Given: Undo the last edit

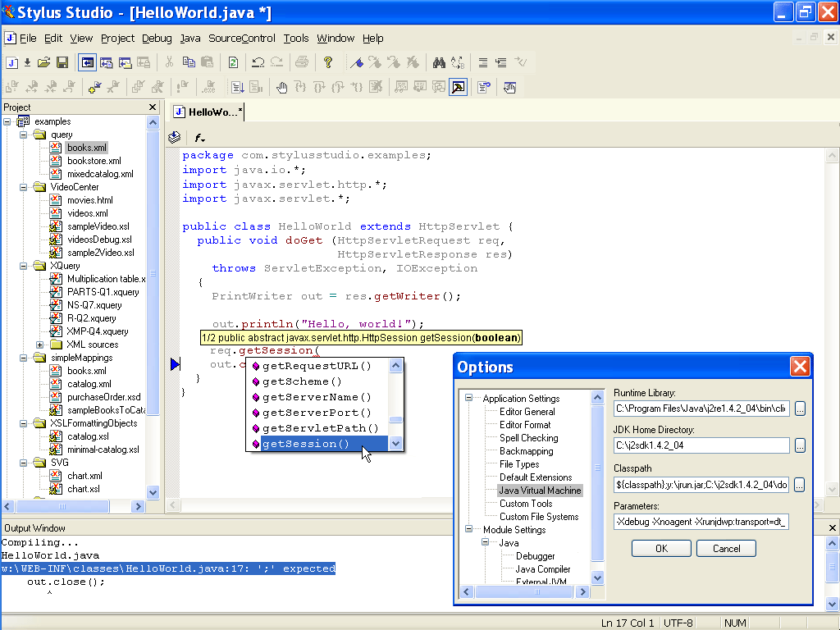Looking at the screenshot, I should coord(256,62).
